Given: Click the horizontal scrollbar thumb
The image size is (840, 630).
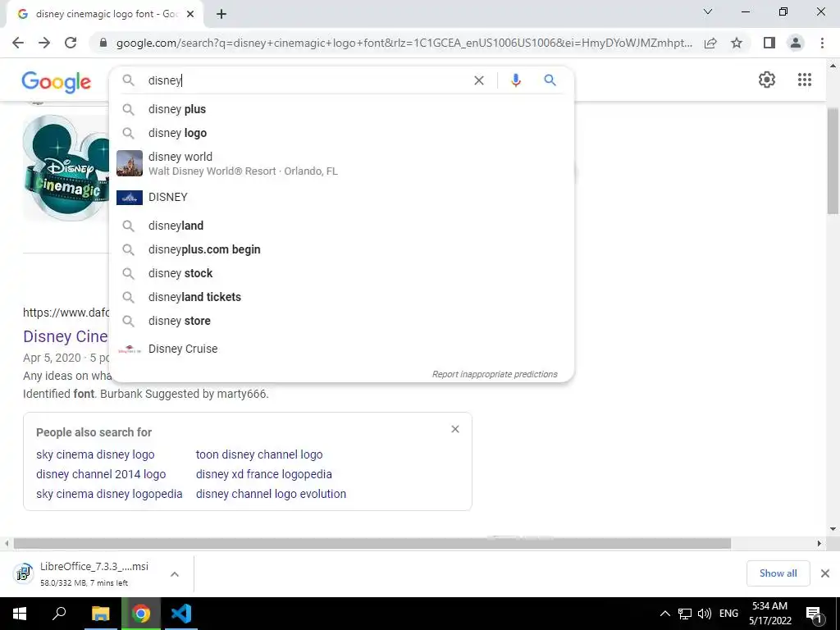Looking at the screenshot, I should (x=372, y=543).
